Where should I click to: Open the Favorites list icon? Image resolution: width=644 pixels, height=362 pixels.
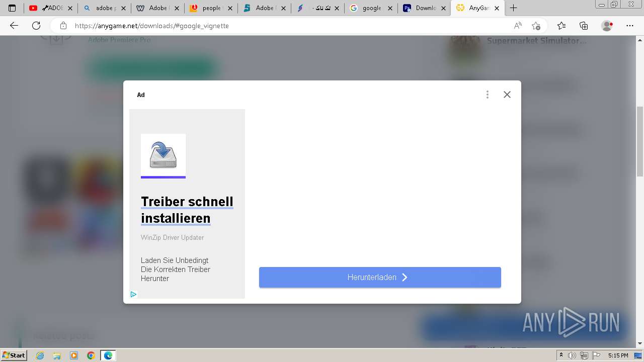click(x=561, y=26)
